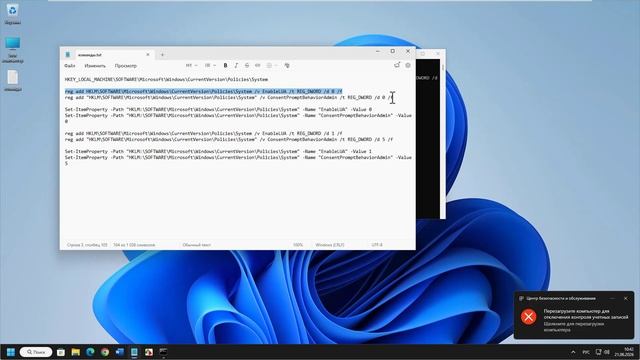Clear formatting with the toolbar icon
Image resolution: width=640 pixels, height=360 pixels.
287,65
